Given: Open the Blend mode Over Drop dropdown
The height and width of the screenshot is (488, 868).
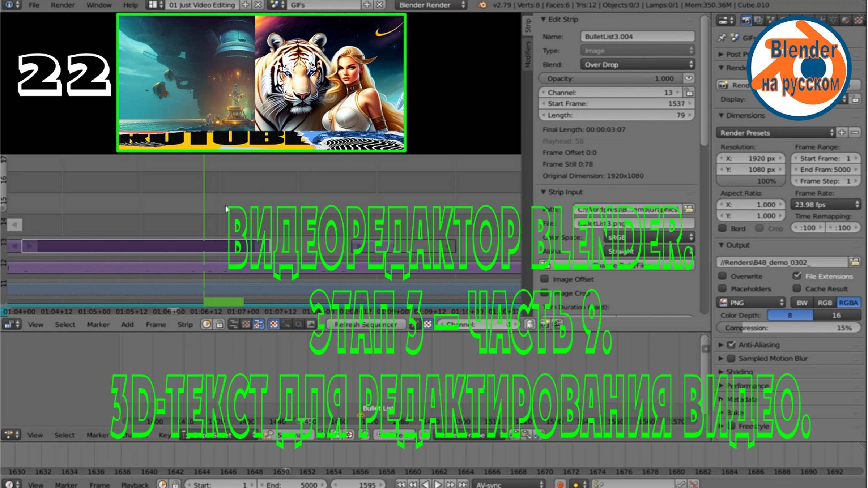Looking at the screenshot, I should pyautogui.click(x=637, y=65).
